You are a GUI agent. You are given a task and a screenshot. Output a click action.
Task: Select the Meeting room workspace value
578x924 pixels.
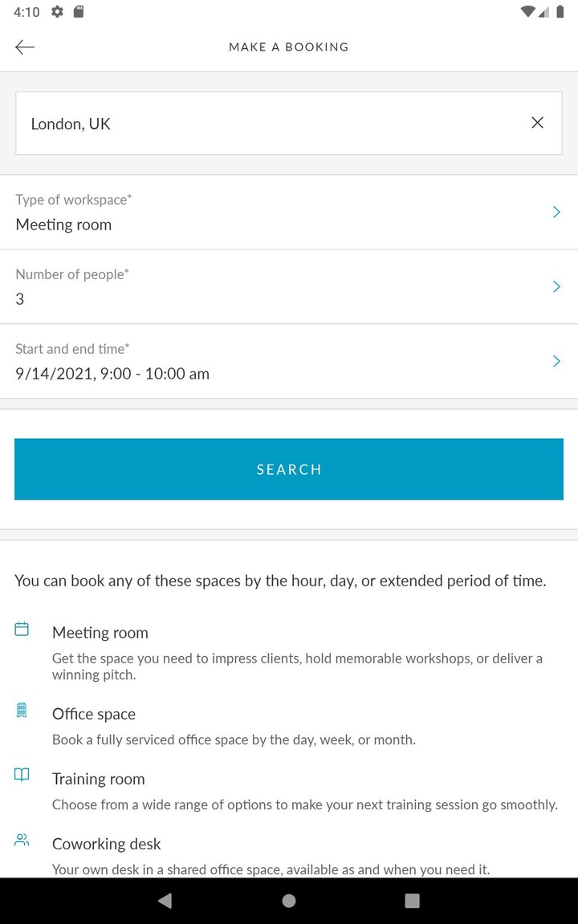64,225
